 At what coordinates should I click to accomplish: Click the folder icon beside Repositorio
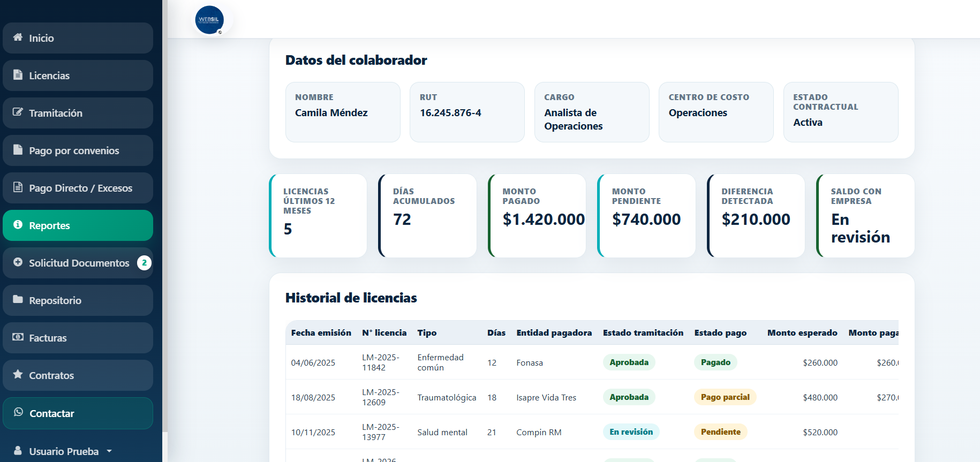[x=18, y=299]
